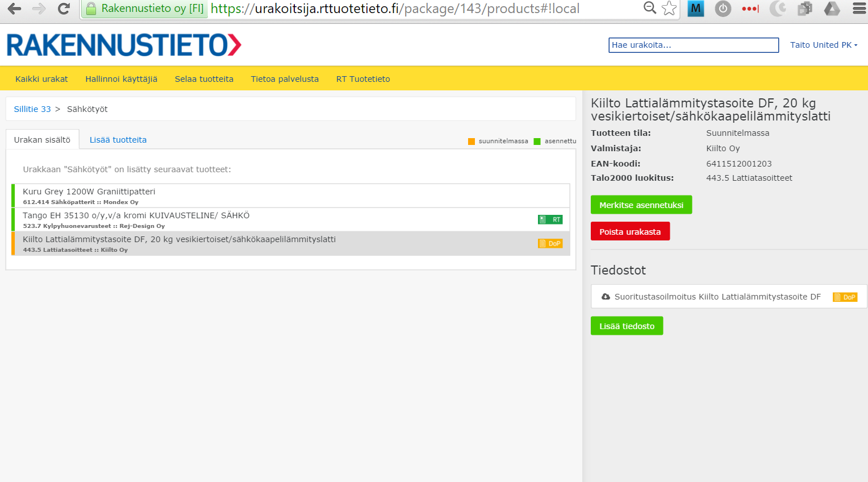Click the Rakennustieto logo
Viewport: 868px width, 482px height.
[x=124, y=45]
